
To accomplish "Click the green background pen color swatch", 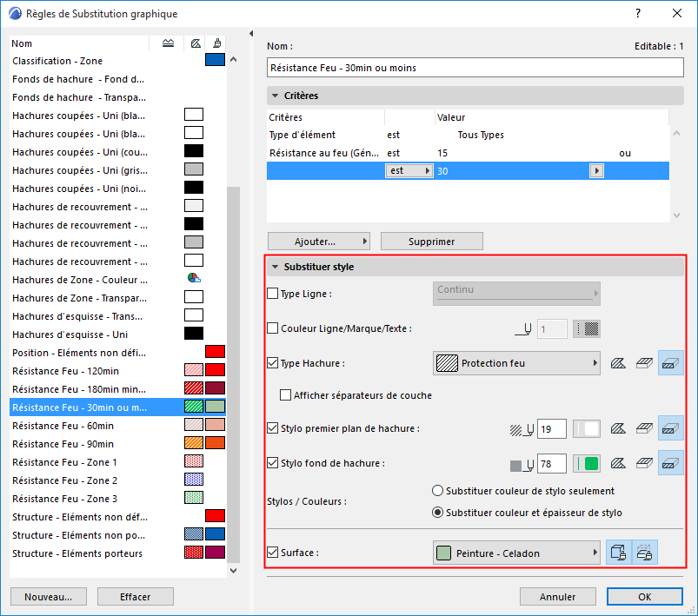I will pyautogui.click(x=586, y=464).
